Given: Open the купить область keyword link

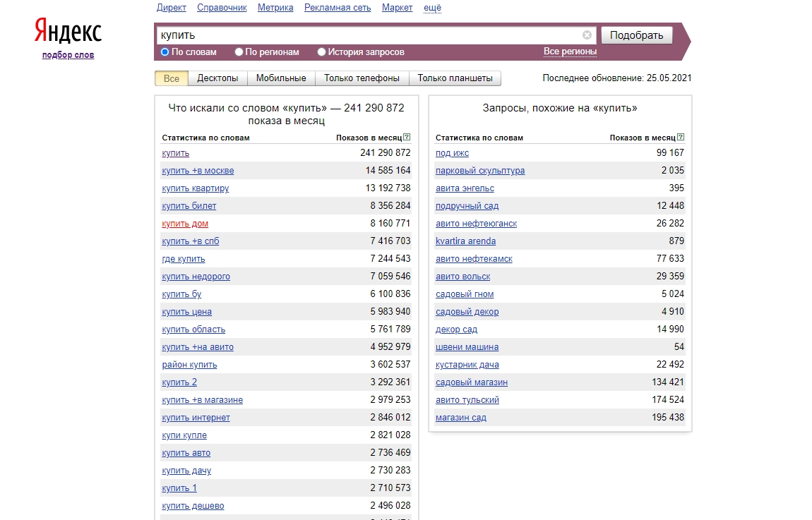Looking at the screenshot, I should coord(193,329).
